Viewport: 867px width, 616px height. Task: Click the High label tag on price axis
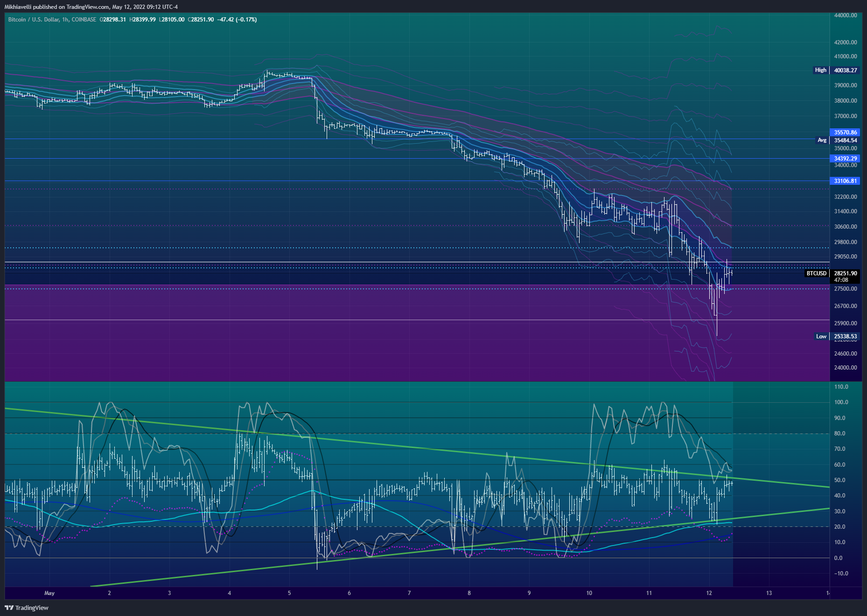point(820,70)
